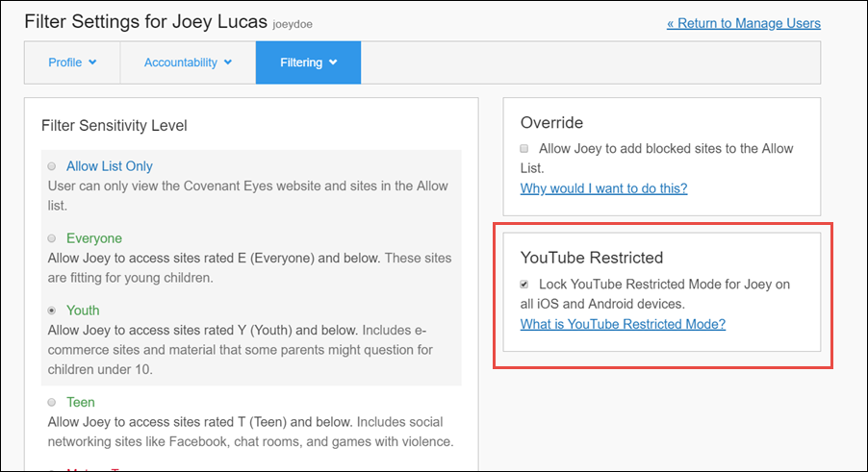Select the Youth sensitivity radio button

click(51, 311)
